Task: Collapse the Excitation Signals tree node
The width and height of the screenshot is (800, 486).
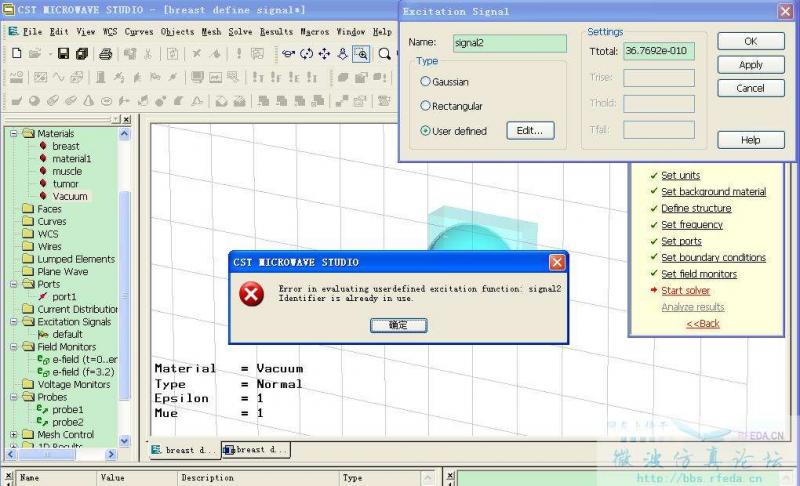Action: point(13,322)
